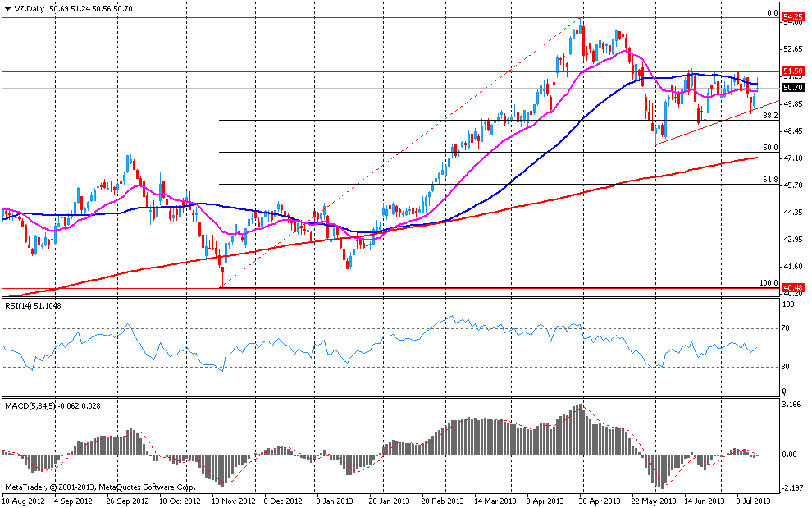Click the 48.45 value on the price axis
Image resolution: width=812 pixels, height=508 pixels.
[x=793, y=131]
